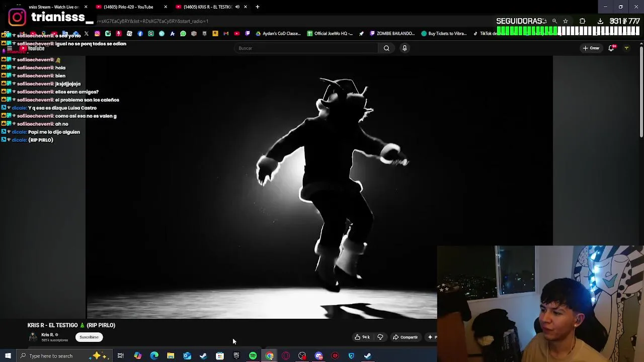644x362 pixels.
Task: Click the Compartir share button
Action: pyautogui.click(x=405, y=337)
